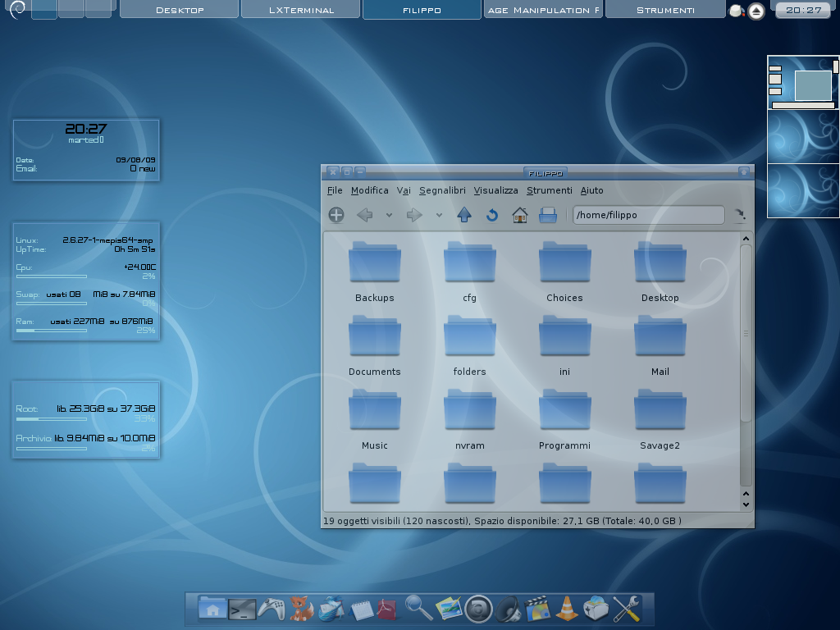Select the Savage2 folder

[x=660, y=420]
